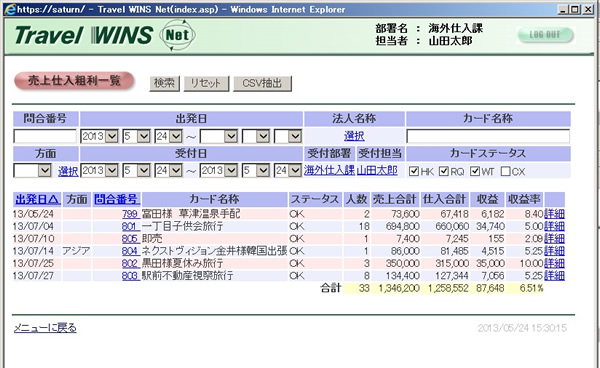Sort by 出発日 column header
This screenshot has height=368, width=600.
pyautogui.click(x=37, y=199)
